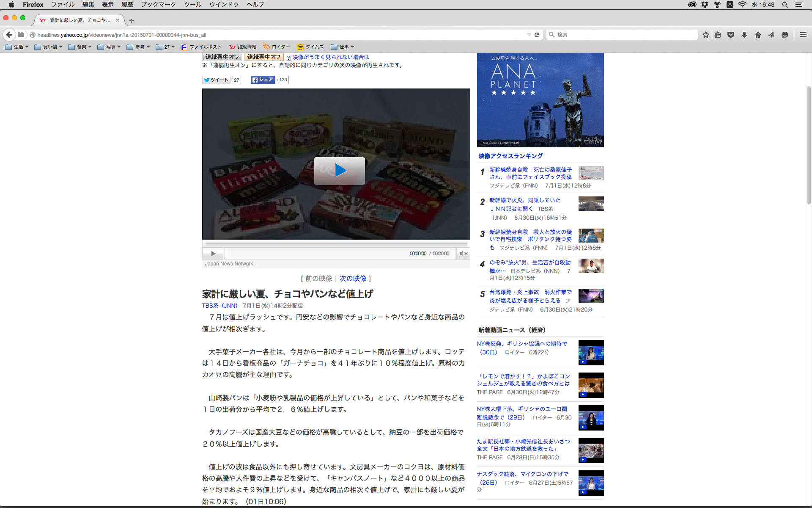Expand the 買い物 bookmarks folder
This screenshot has height=508, width=812.
coord(48,47)
